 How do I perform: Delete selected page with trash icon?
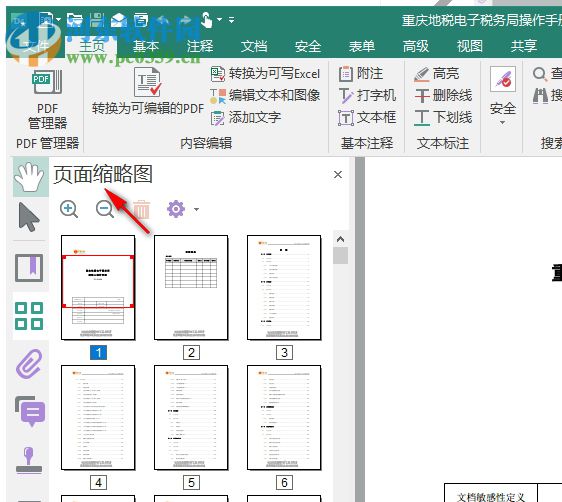coord(142,209)
